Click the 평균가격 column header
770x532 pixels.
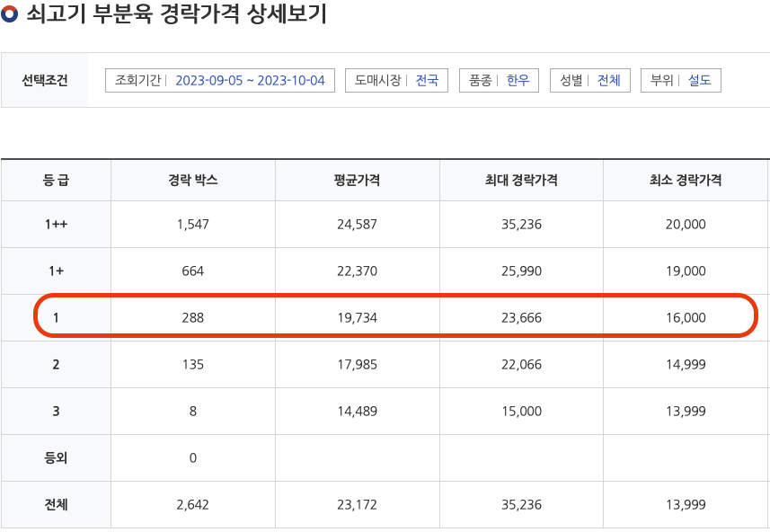357,181
